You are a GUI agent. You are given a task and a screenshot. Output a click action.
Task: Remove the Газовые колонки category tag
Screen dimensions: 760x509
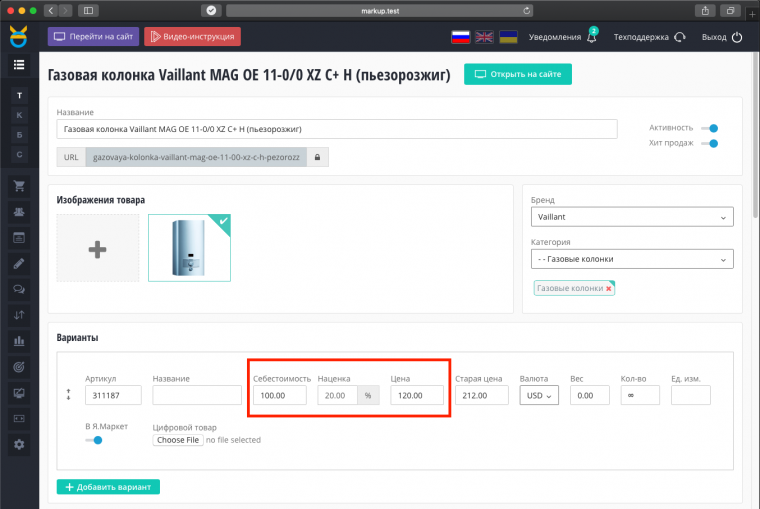(609, 288)
